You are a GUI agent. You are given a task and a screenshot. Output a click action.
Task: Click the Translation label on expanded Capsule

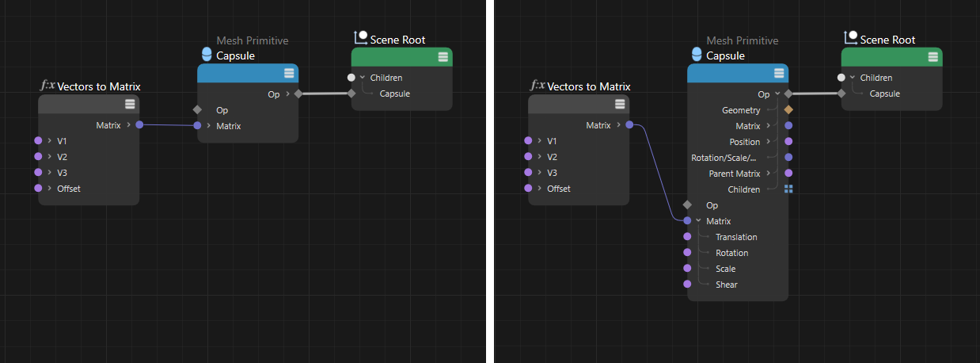(x=736, y=236)
